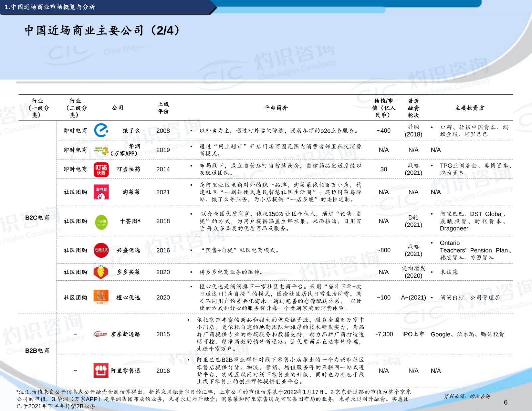This screenshot has height=411, width=532.
Task: Click valuation ~800 in 兴盛优选 row
Action: (x=384, y=250)
